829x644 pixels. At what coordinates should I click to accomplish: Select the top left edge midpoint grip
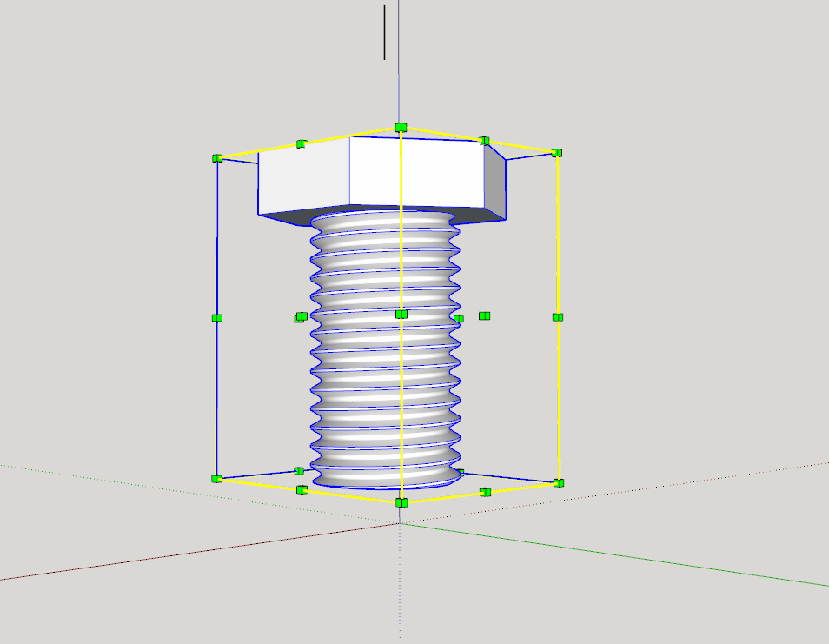302,143
